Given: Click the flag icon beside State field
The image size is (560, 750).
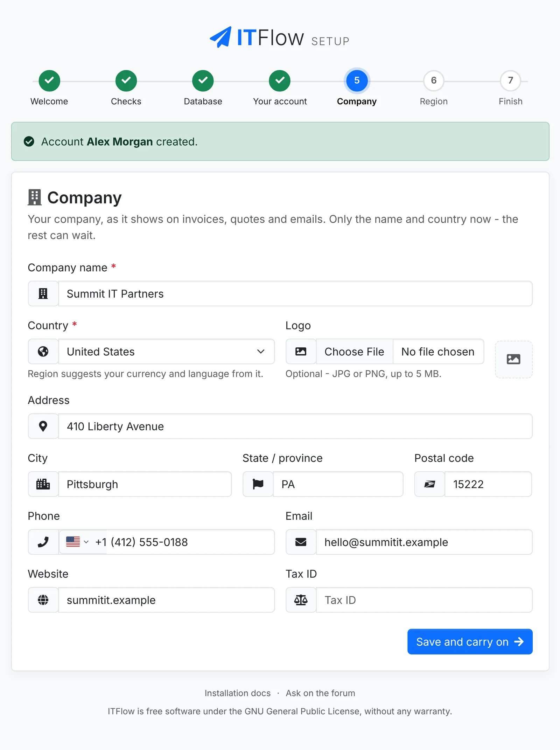Looking at the screenshot, I should coord(258,484).
